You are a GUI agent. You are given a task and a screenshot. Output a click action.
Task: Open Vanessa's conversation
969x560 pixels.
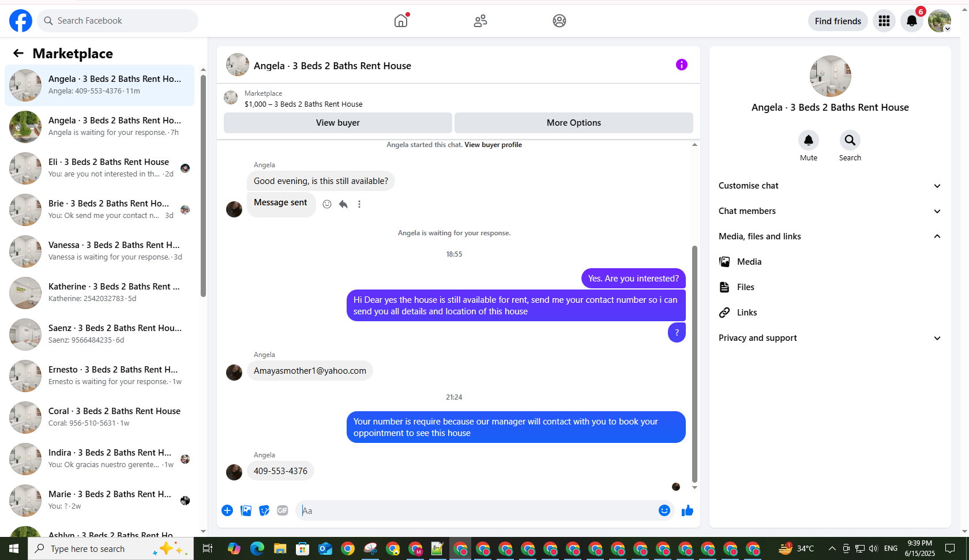[100, 251]
